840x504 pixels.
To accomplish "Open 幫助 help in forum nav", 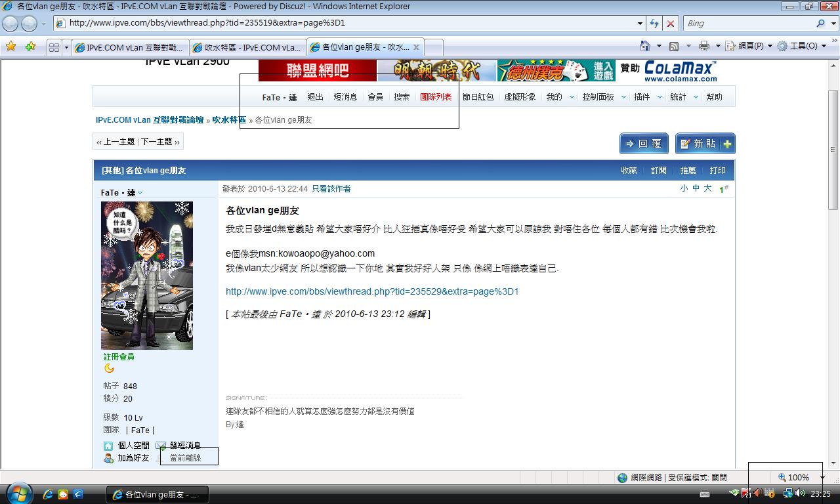I will coord(714,97).
